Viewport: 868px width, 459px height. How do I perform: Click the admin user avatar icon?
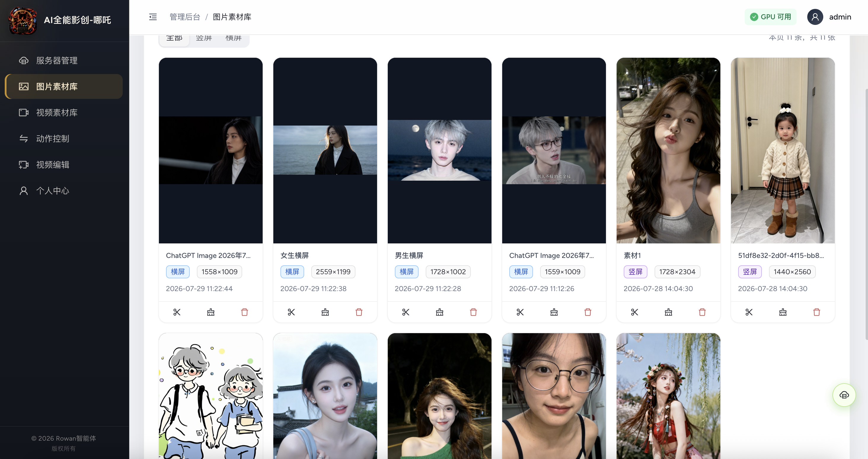(x=815, y=17)
